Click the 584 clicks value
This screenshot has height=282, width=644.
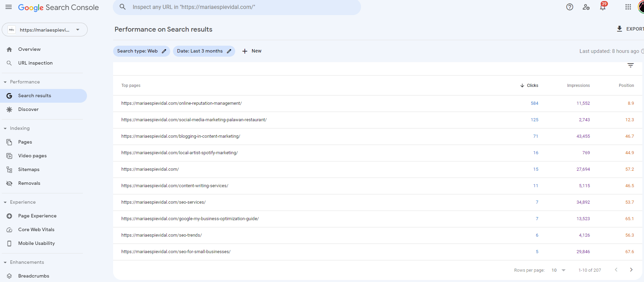coord(534,103)
